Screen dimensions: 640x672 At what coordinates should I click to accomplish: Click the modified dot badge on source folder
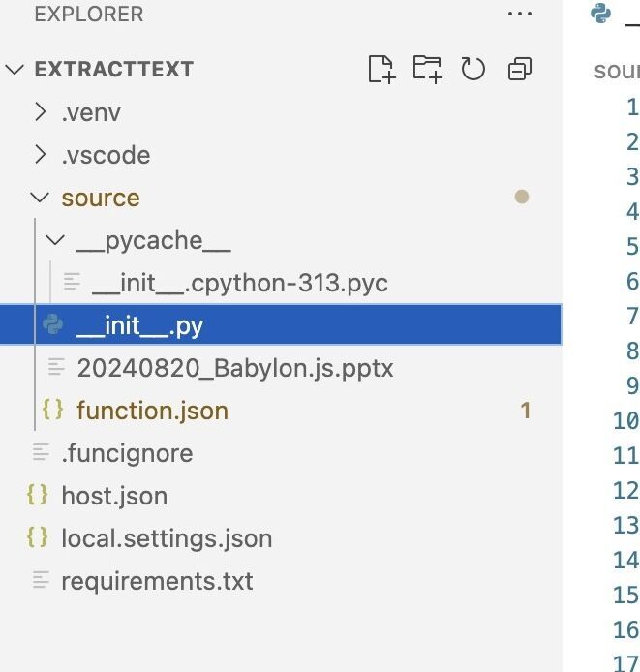[522, 197]
